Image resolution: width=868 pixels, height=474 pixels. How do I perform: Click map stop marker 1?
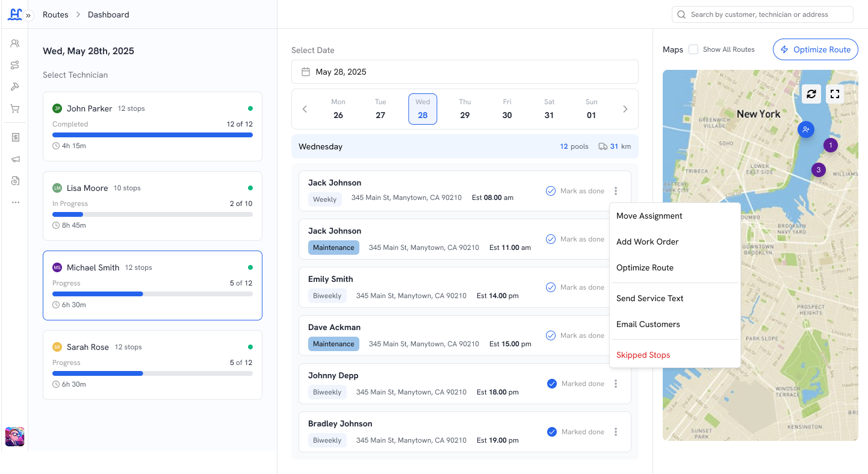coord(831,145)
